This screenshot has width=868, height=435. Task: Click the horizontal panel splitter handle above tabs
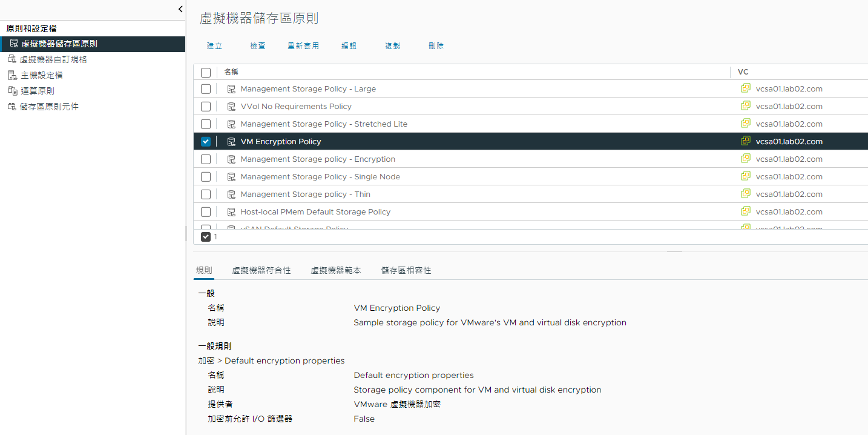tap(674, 251)
